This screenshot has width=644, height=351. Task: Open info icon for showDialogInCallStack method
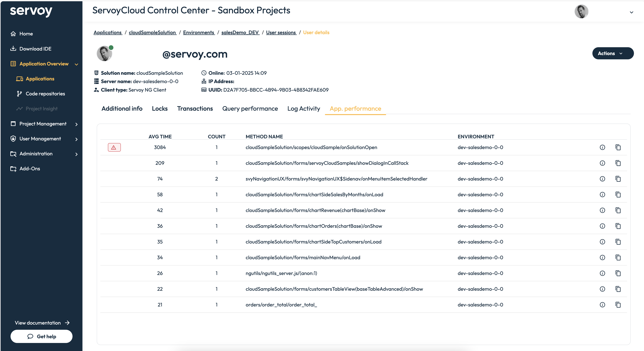(602, 163)
